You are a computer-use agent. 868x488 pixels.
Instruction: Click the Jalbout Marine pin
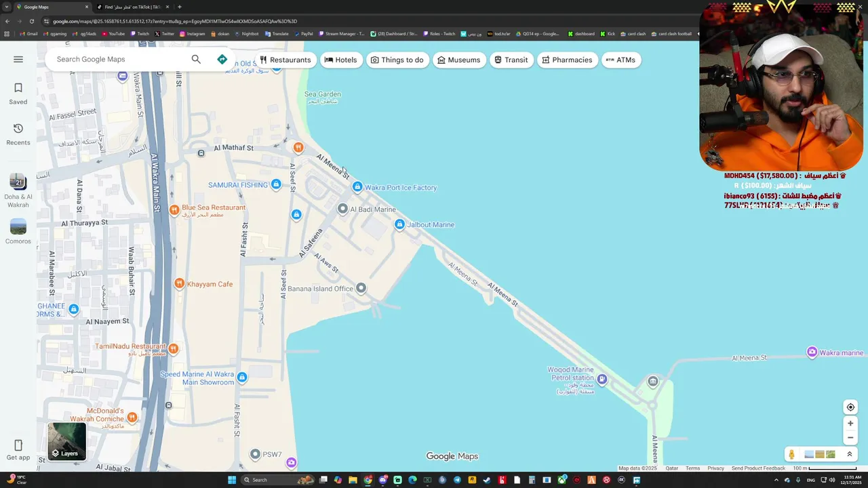[399, 224]
